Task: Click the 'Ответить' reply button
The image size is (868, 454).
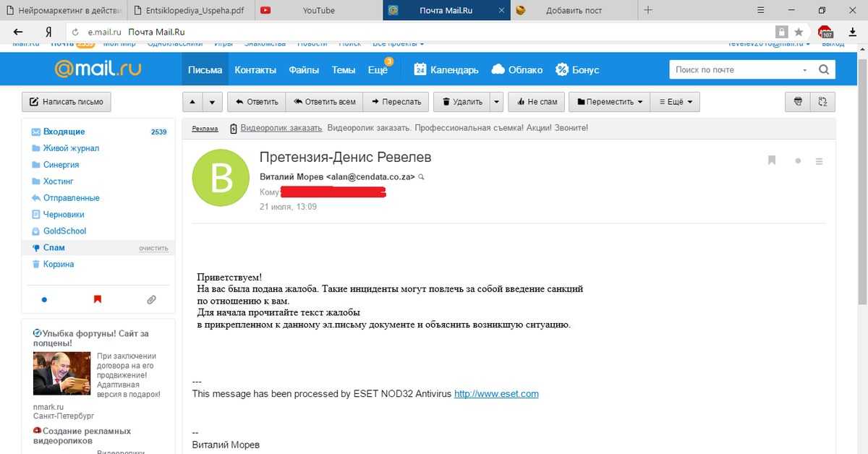Action: tap(256, 102)
